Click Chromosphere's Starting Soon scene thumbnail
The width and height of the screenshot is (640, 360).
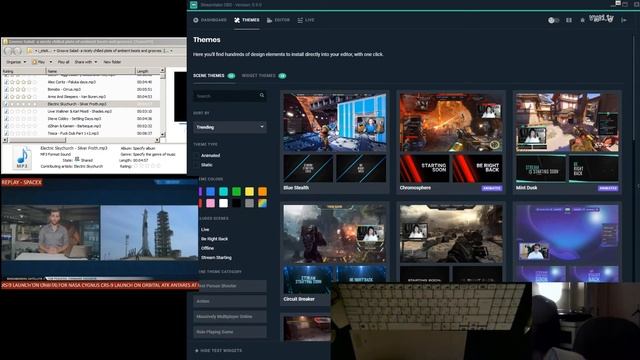(424, 168)
